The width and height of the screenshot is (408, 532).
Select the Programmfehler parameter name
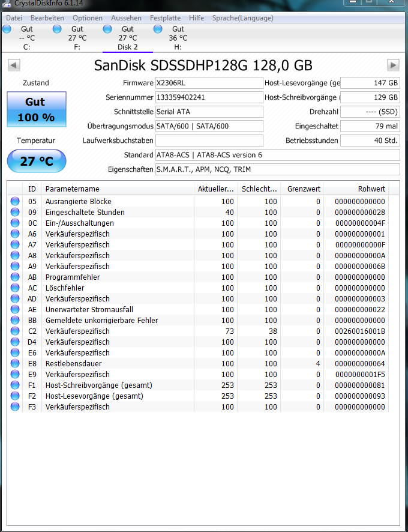point(73,277)
